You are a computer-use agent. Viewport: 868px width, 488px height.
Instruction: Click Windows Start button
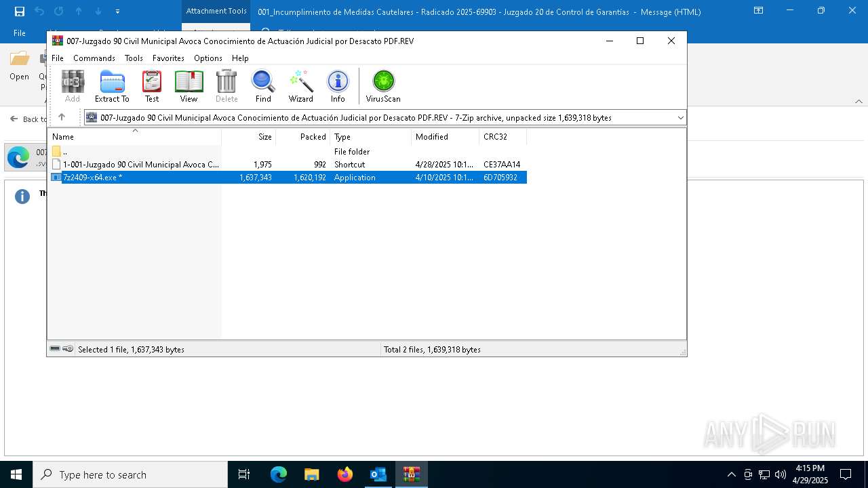click(16, 474)
